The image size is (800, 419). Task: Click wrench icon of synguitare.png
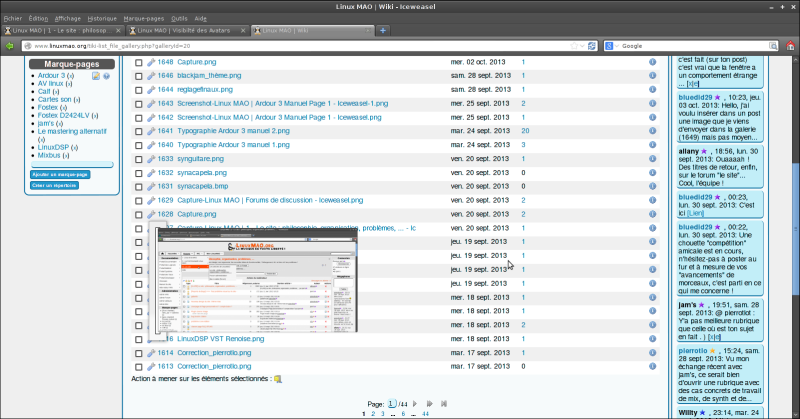coord(151,159)
